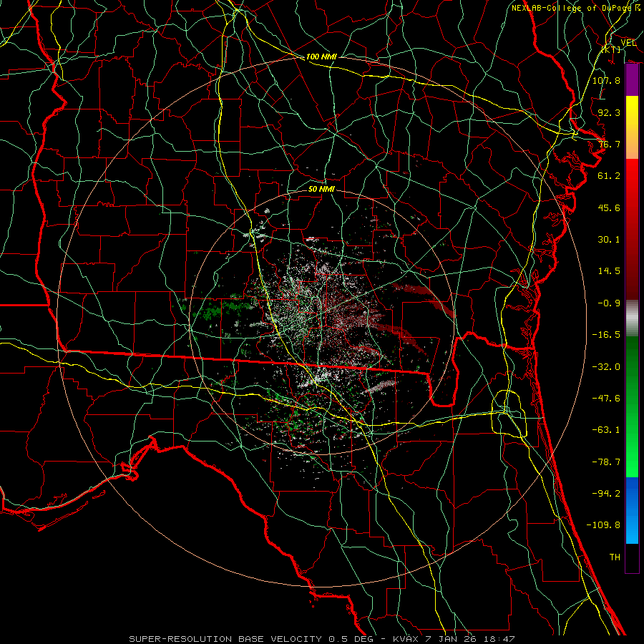Click the 30.1 velocity scale value
Screen dimensions: 644x644
609,239
